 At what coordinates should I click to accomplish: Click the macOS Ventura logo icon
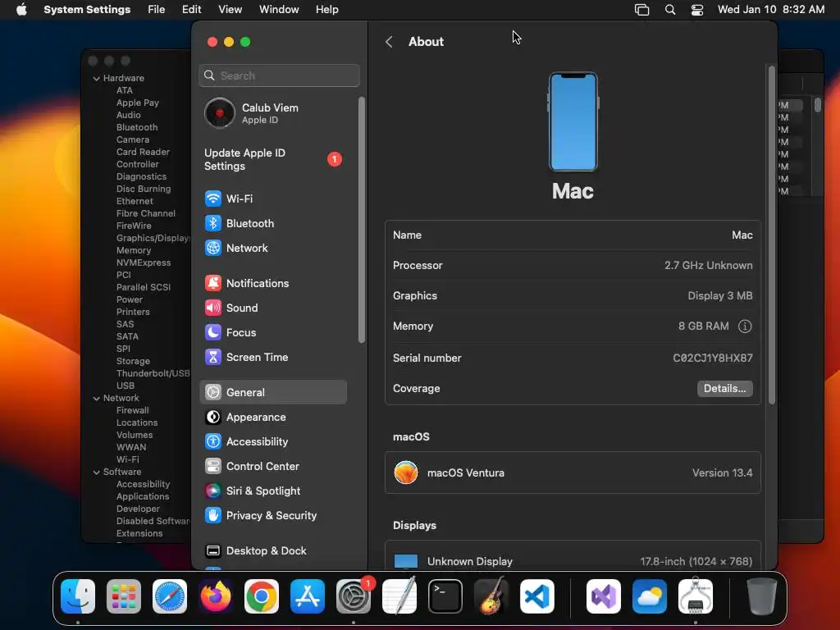406,472
